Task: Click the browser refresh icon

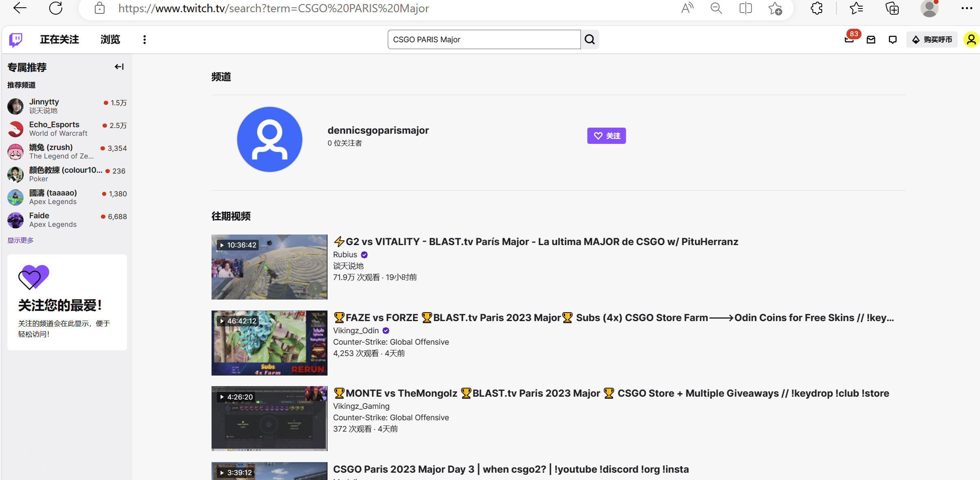Action: [x=56, y=8]
